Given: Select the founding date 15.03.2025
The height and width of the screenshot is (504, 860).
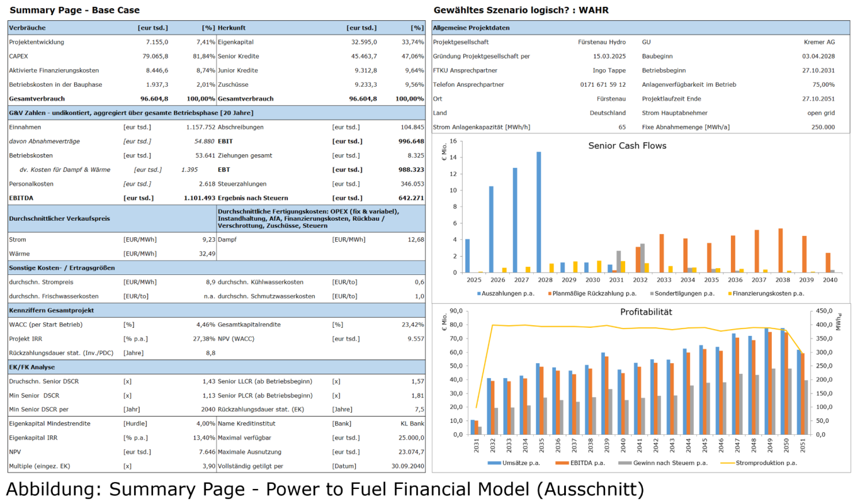Looking at the screenshot, I should coord(609,56).
